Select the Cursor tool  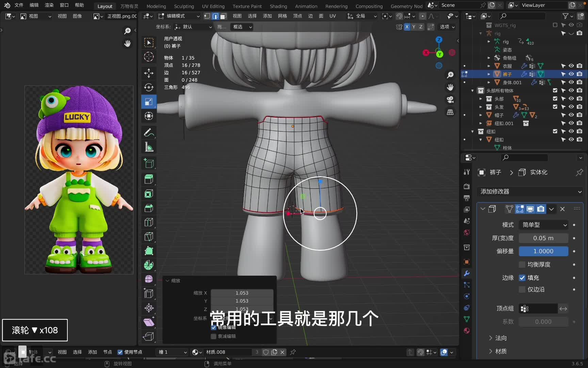click(149, 57)
